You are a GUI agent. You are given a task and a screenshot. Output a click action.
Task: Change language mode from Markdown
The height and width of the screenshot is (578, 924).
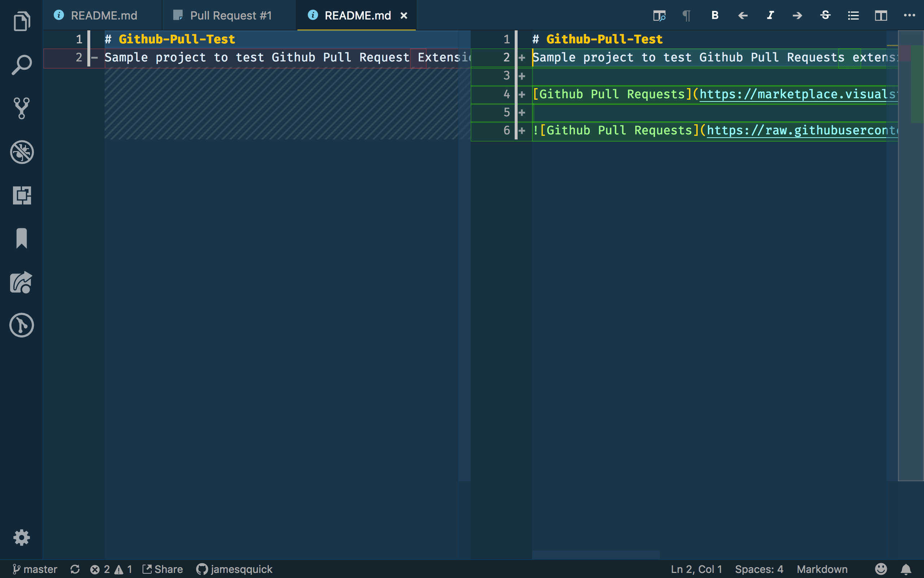822,569
